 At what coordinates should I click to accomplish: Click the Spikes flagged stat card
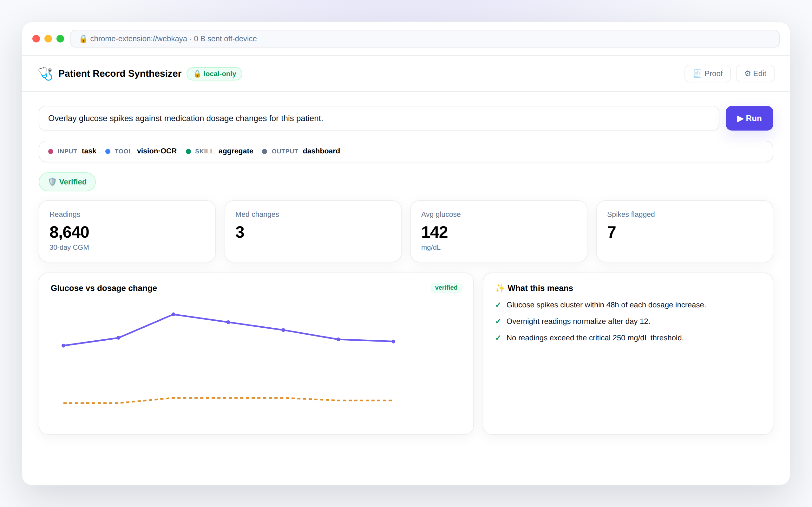tap(684, 231)
